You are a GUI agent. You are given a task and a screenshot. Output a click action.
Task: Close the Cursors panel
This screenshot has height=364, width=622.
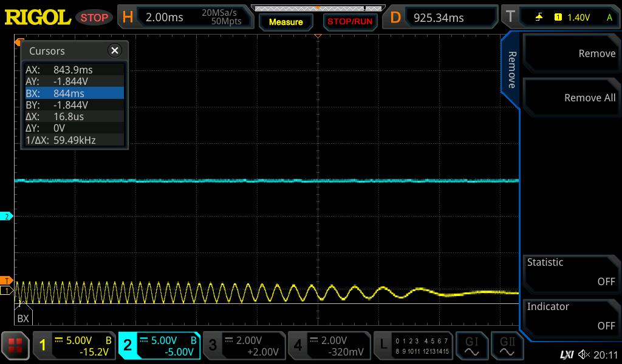[115, 50]
